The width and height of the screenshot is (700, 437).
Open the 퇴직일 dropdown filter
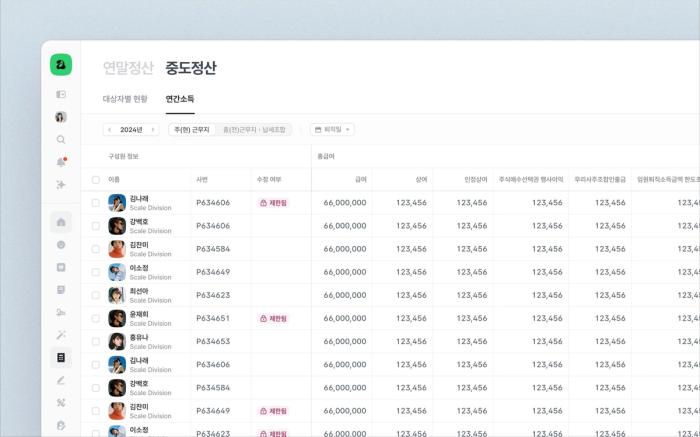pyautogui.click(x=333, y=129)
